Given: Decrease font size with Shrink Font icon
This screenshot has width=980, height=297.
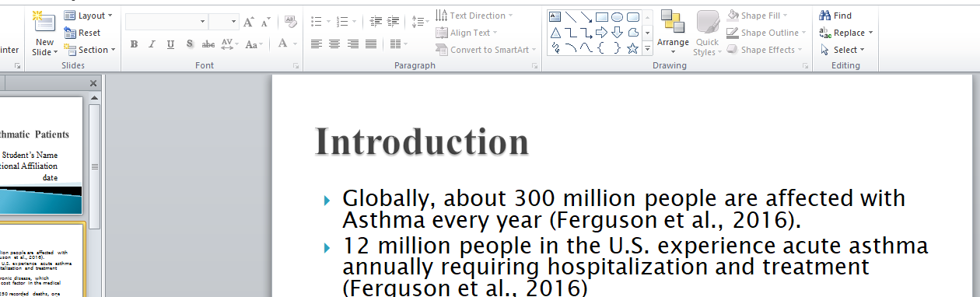Looking at the screenshot, I should click(267, 22).
